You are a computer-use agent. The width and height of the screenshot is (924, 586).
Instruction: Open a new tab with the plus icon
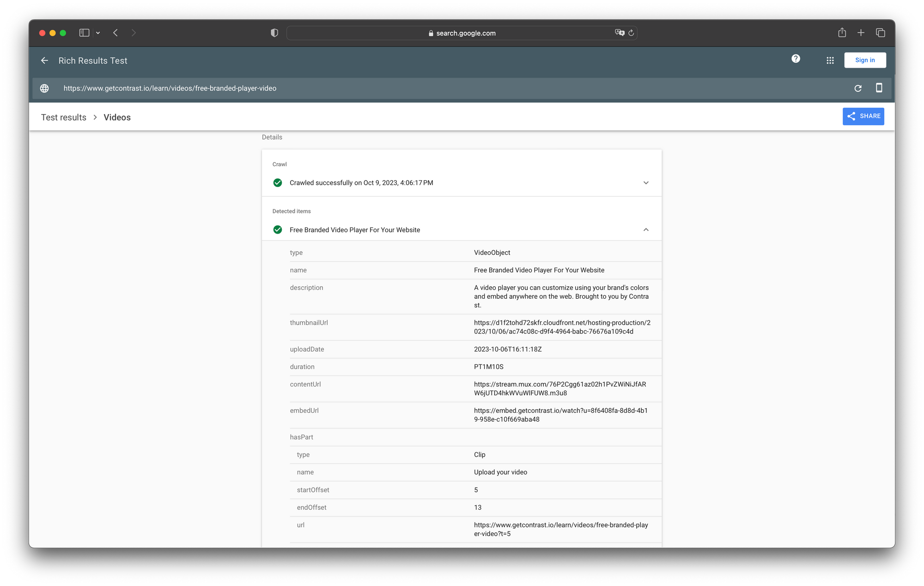click(x=861, y=33)
